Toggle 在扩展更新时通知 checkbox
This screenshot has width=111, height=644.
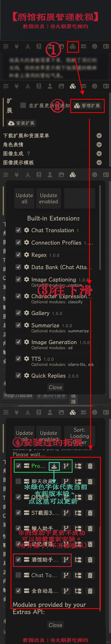tap(23, 105)
